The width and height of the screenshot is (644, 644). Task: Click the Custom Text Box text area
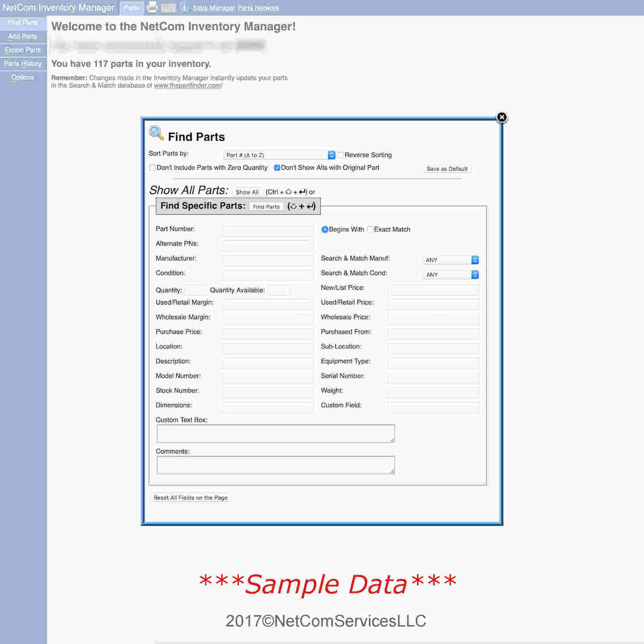276,434
